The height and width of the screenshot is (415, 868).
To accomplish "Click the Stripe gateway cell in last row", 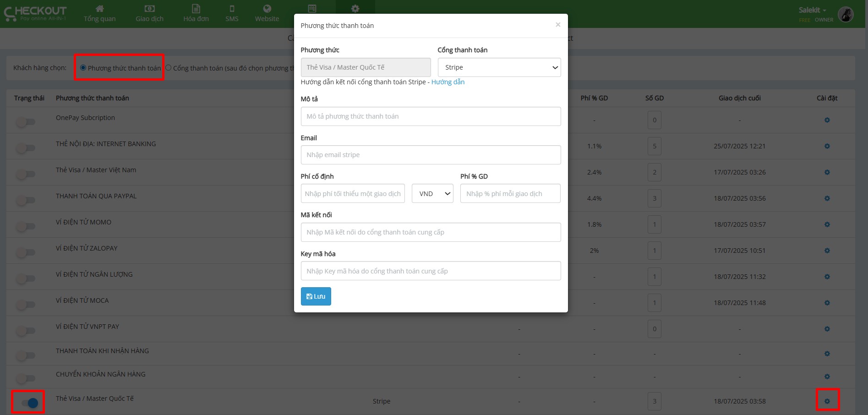I will (381, 401).
